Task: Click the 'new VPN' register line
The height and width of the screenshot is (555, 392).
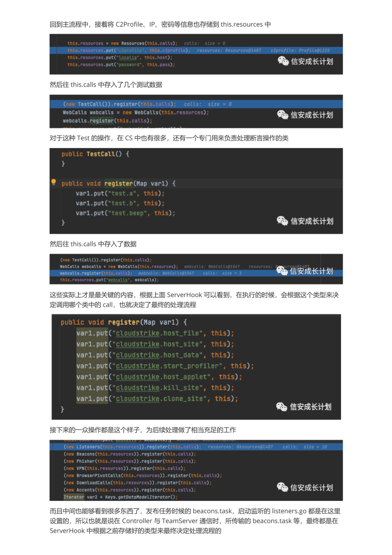Action: 125,468
